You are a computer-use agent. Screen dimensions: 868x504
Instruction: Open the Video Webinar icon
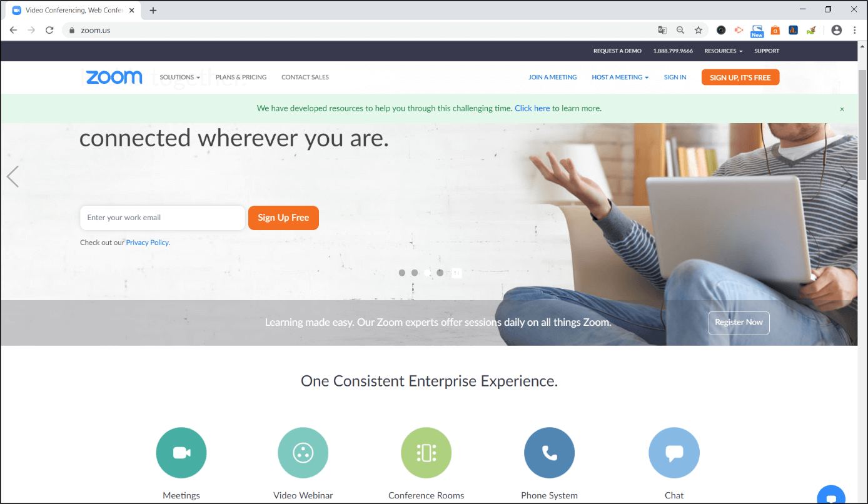point(303,453)
